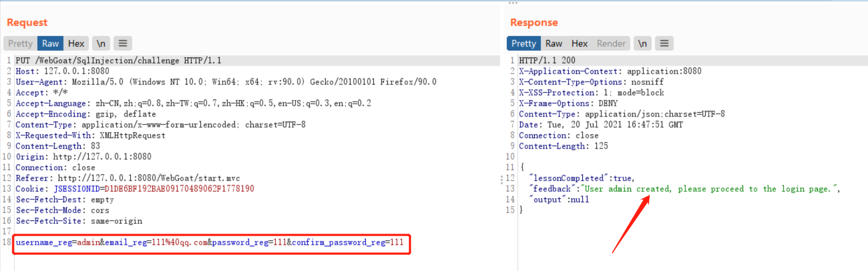Click the Response panel heading
This screenshot has height=271, width=868.
534,22
